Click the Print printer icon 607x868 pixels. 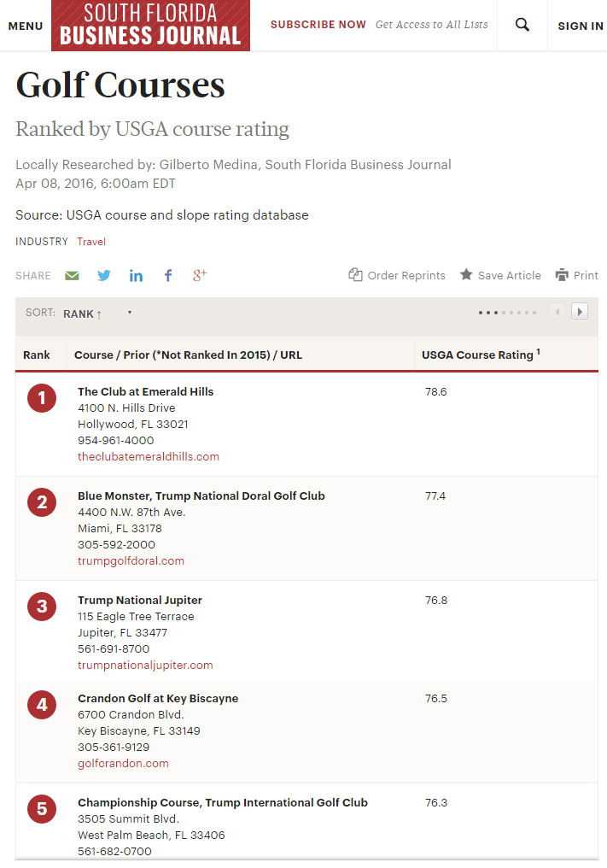point(563,274)
